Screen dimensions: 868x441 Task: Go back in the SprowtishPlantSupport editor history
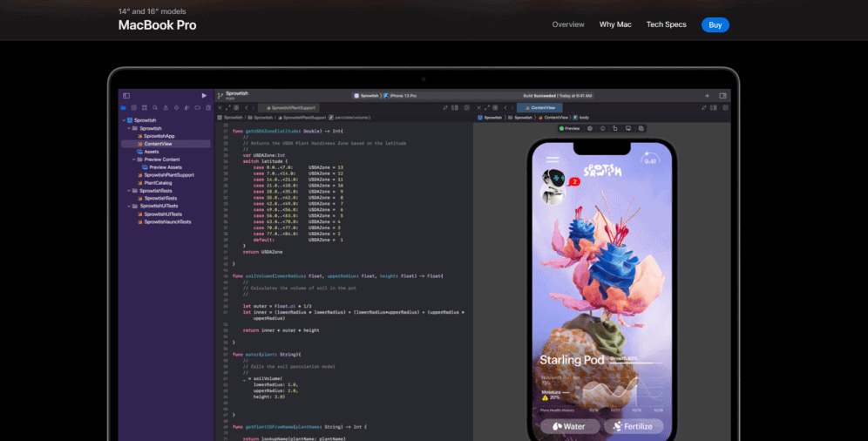click(x=247, y=108)
